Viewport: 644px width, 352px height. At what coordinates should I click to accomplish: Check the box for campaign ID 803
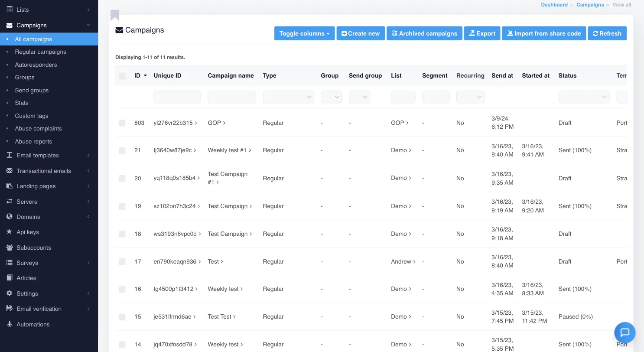tap(122, 123)
